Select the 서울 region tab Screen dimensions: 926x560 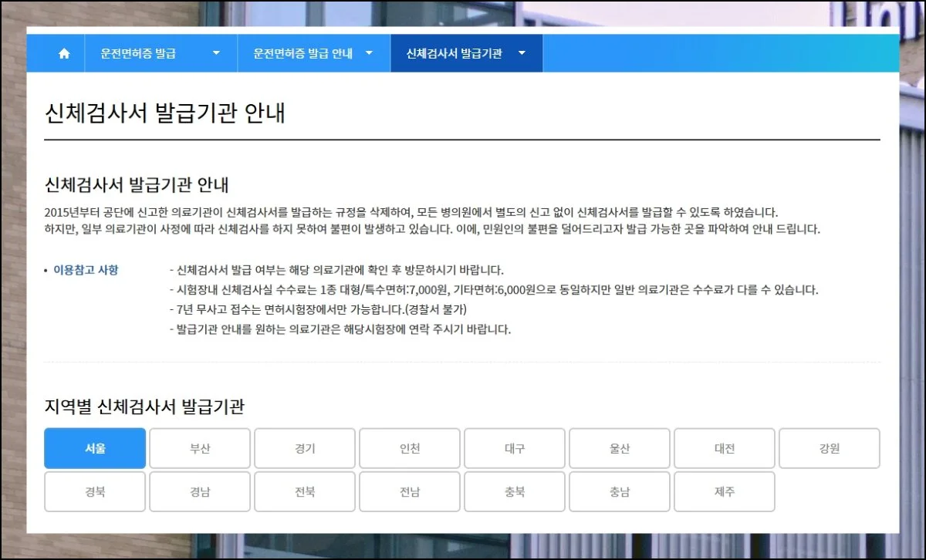coord(95,448)
